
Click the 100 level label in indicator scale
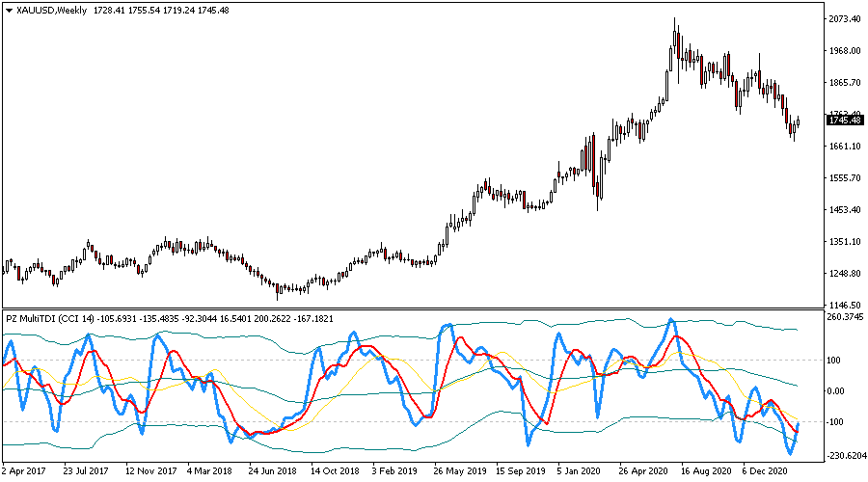pos(835,360)
